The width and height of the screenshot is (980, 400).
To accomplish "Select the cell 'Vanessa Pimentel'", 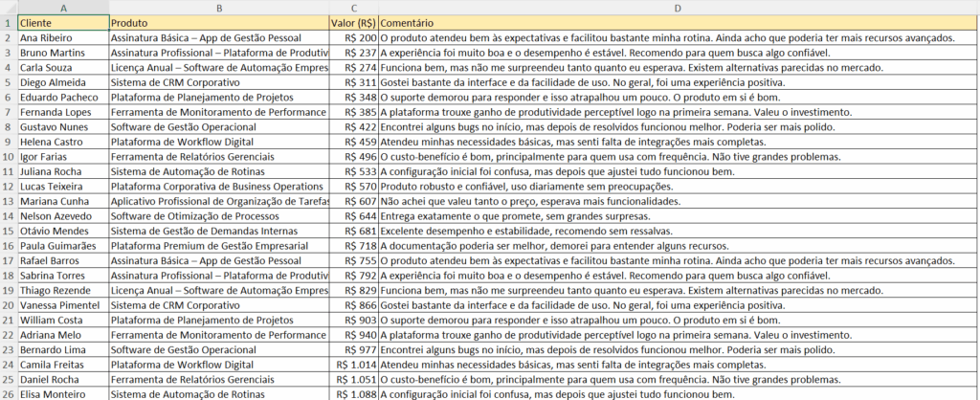I will click(64, 305).
